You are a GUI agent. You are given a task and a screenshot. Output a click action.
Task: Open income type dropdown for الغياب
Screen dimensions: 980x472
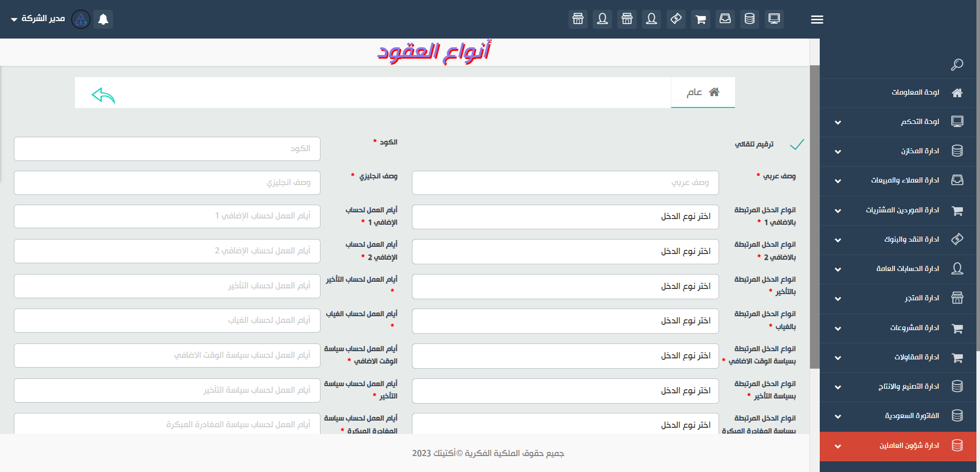click(565, 321)
